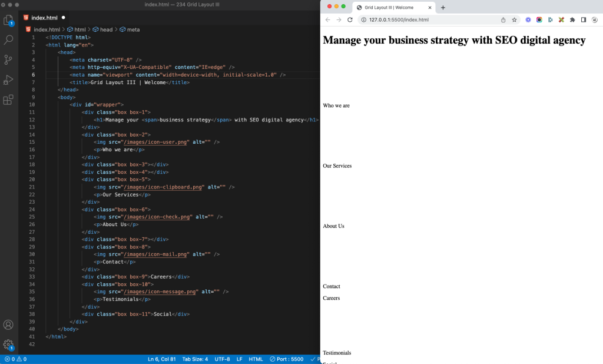Click the "Careers" text in browser
This screenshot has width=603, height=364.
[x=332, y=298]
